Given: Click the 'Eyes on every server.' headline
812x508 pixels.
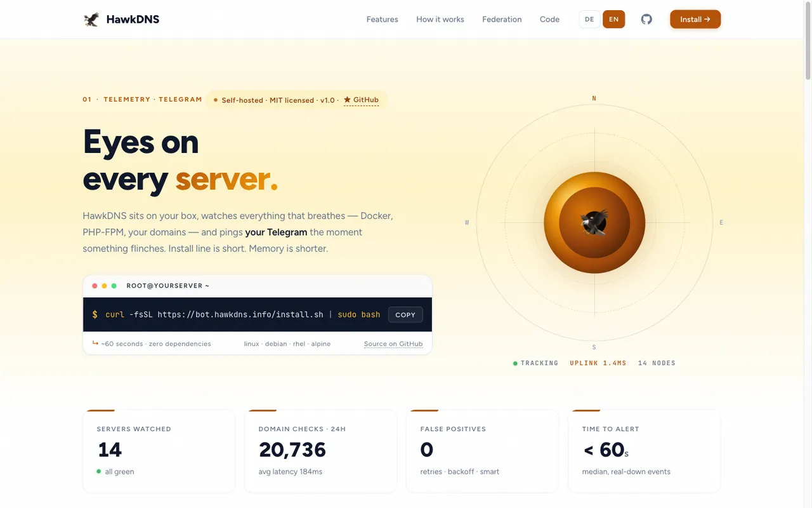Looking at the screenshot, I should click(181, 160).
